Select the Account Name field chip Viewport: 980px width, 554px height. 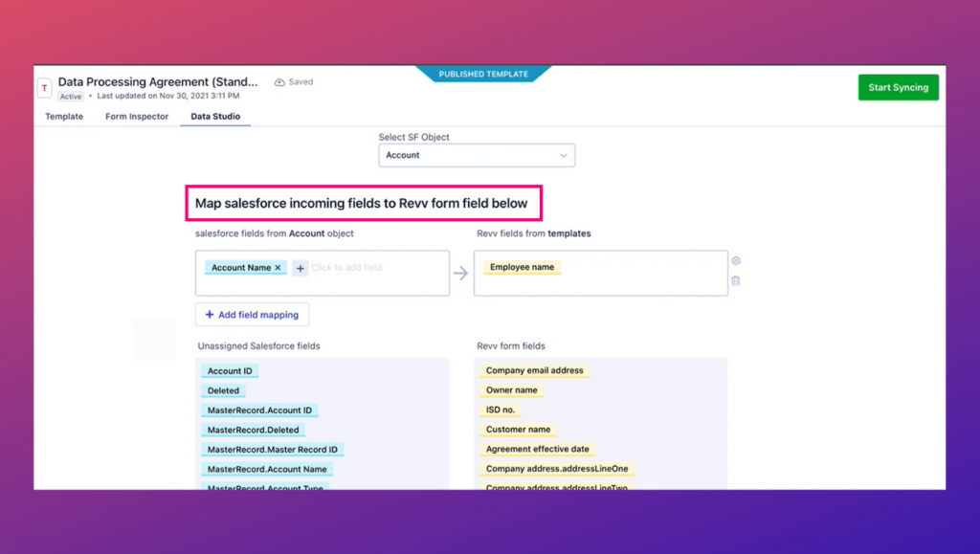246,267
